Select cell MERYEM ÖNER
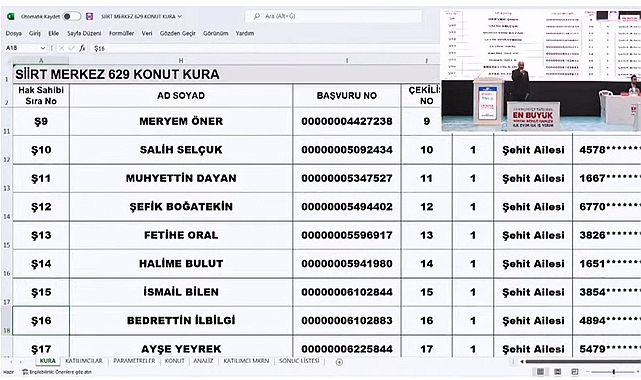The height and width of the screenshot is (380, 641). click(x=181, y=121)
